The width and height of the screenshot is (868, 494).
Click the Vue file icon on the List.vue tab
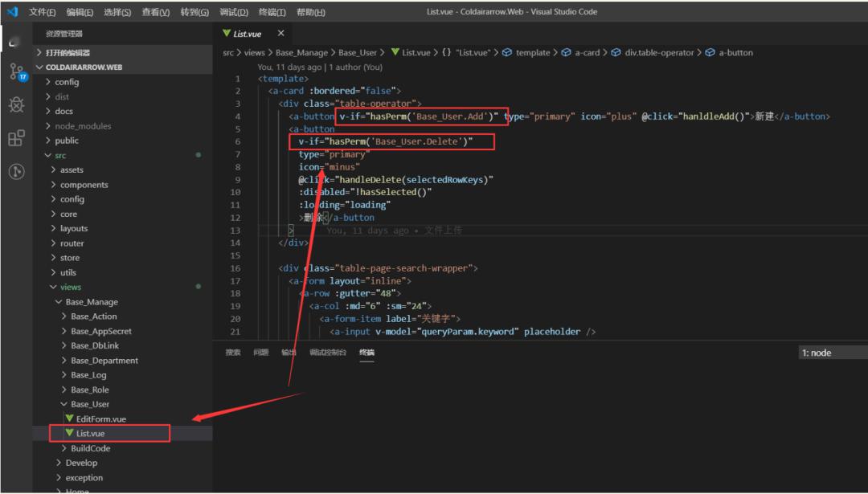click(x=227, y=33)
